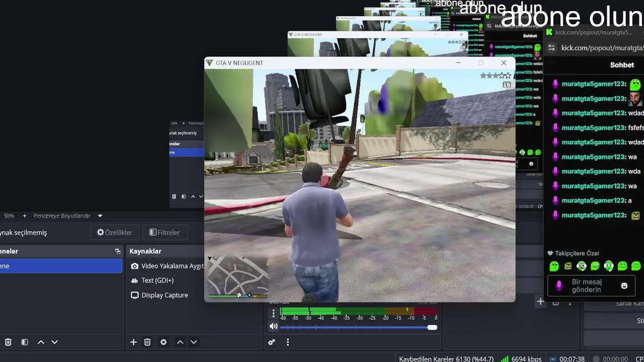
Task: Undock the scenes panel via popout icon
Action: click(118, 251)
